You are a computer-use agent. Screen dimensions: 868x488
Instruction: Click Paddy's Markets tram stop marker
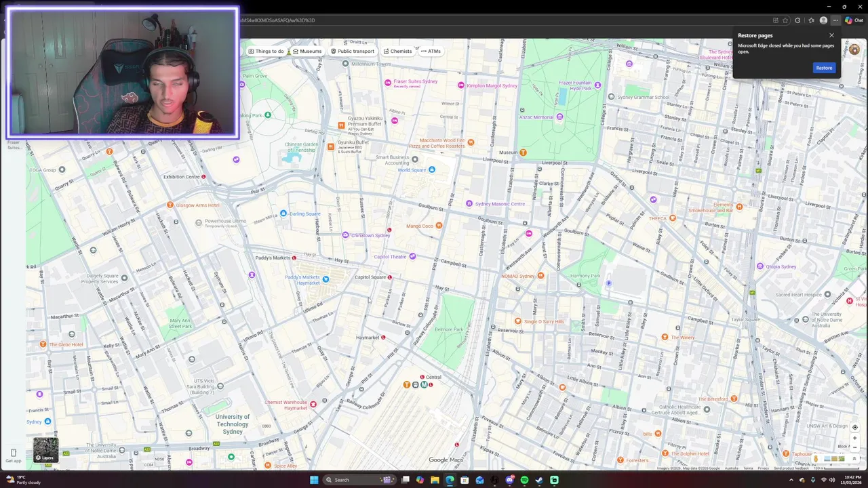[294, 258]
